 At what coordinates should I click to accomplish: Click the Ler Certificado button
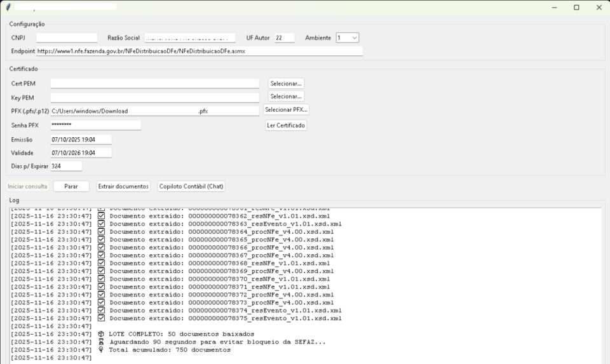click(286, 125)
